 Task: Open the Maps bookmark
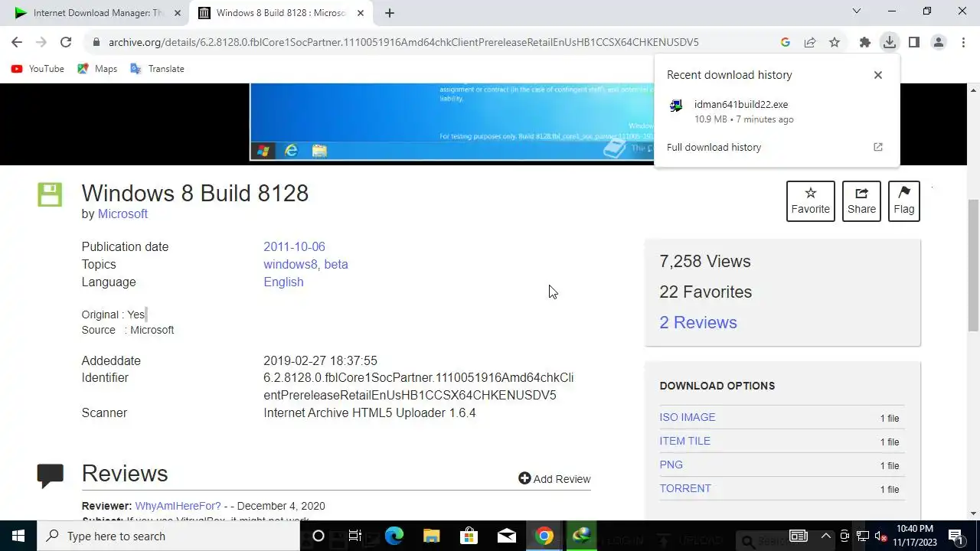coord(97,69)
